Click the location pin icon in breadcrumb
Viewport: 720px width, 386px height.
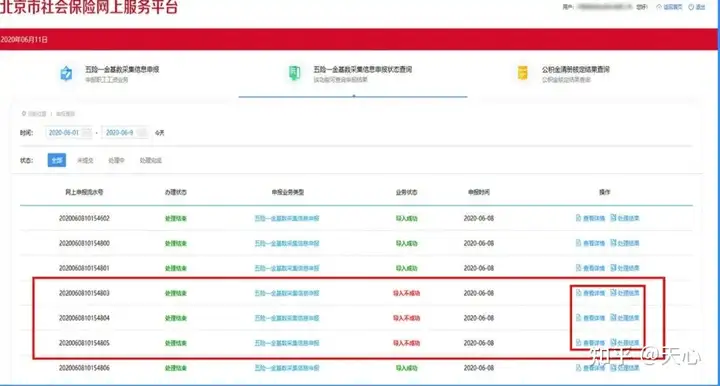point(24,113)
